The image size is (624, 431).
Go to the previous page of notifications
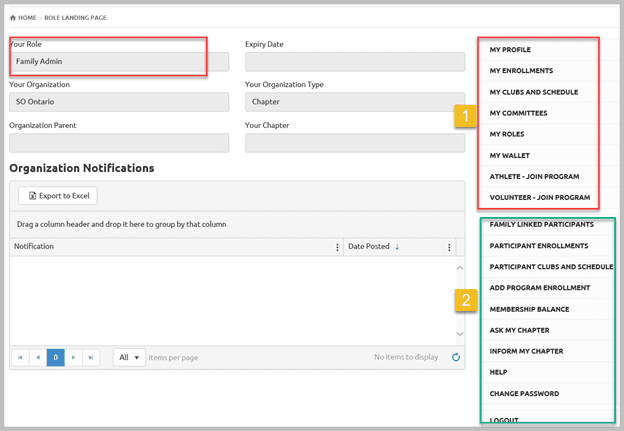click(x=38, y=357)
